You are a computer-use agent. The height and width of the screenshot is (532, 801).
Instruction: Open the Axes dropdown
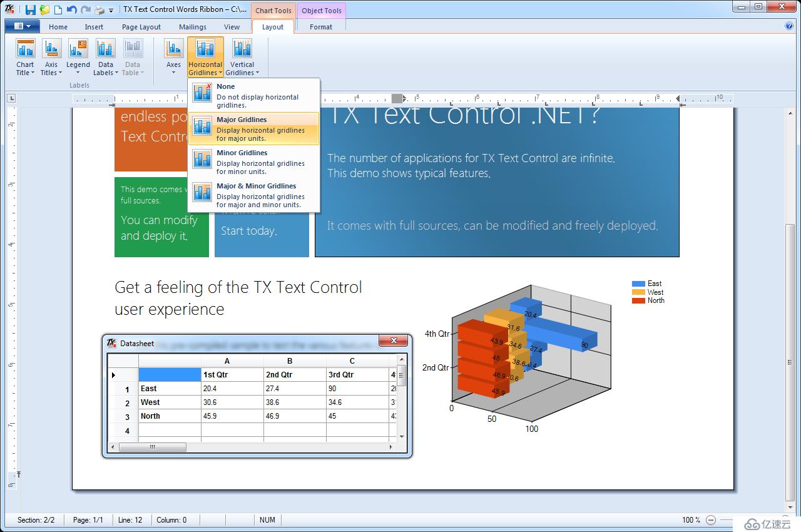173,57
